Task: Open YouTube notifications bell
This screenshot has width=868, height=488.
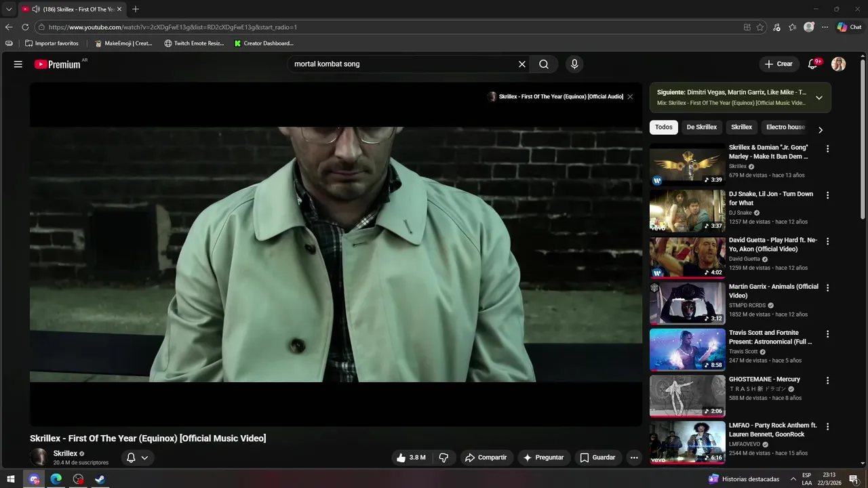Action: (x=813, y=64)
